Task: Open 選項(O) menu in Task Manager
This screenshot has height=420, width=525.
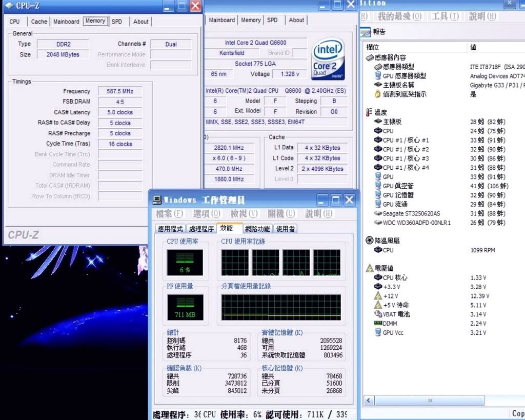Action: click(207, 214)
